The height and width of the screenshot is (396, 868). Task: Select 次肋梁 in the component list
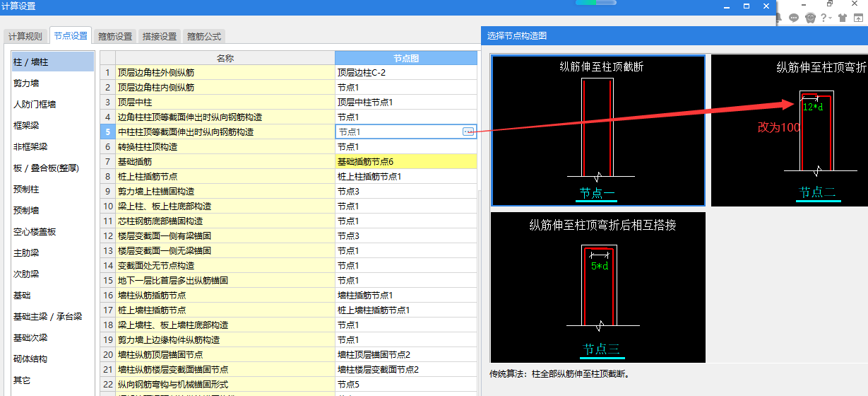pyautogui.click(x=53, y=274)
